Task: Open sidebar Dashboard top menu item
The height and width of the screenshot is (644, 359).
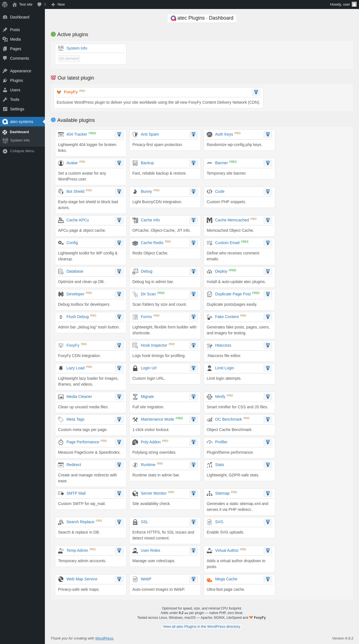Action: click(x=22, y=17)
